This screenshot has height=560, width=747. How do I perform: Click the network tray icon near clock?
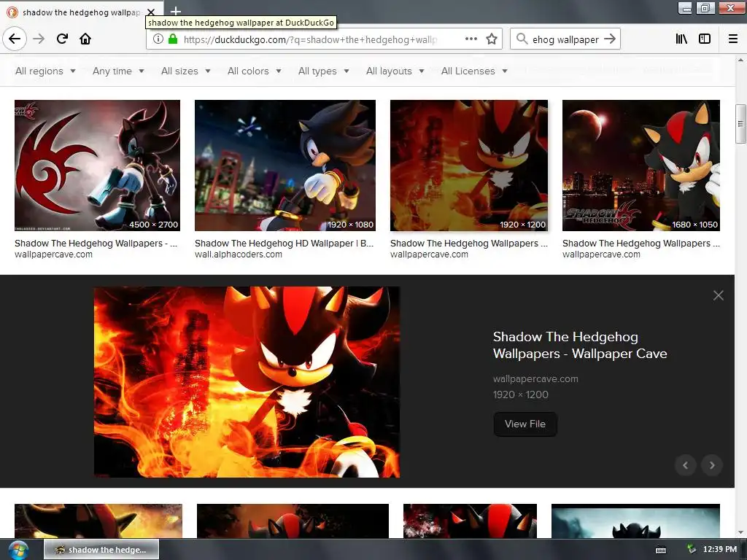coord(691,550)
